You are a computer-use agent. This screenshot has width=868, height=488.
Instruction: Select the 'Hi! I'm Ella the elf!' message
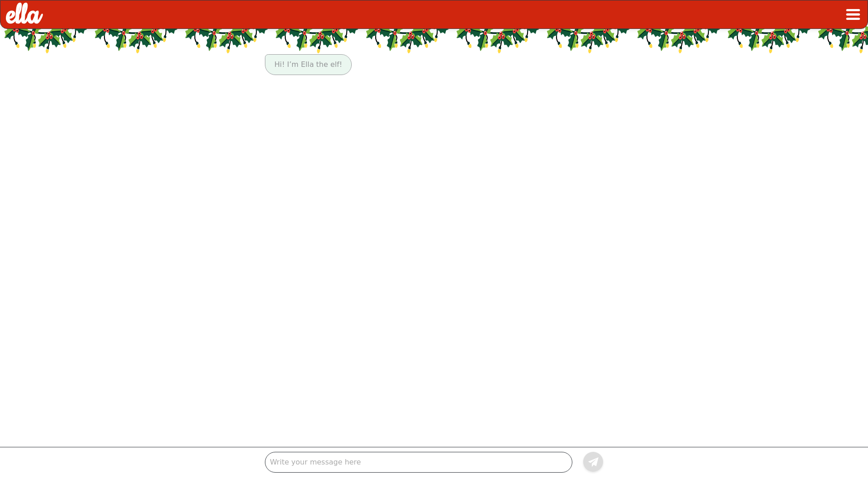[x=308, y=65]
